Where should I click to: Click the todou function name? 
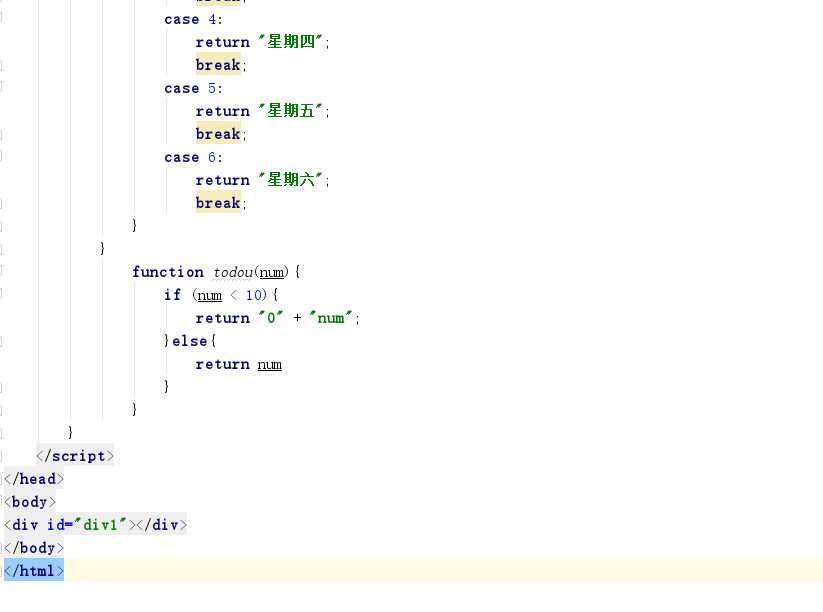tap(233, 272)
